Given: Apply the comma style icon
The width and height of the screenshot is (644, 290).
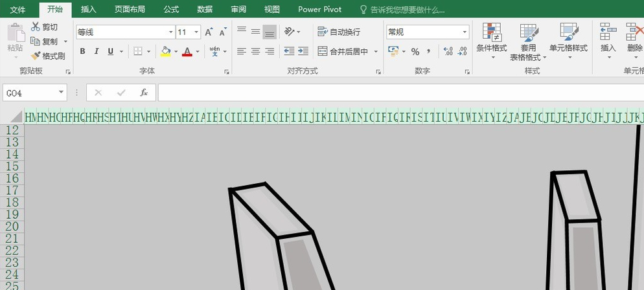Looking at the screenshot, I should pos(429,51).
